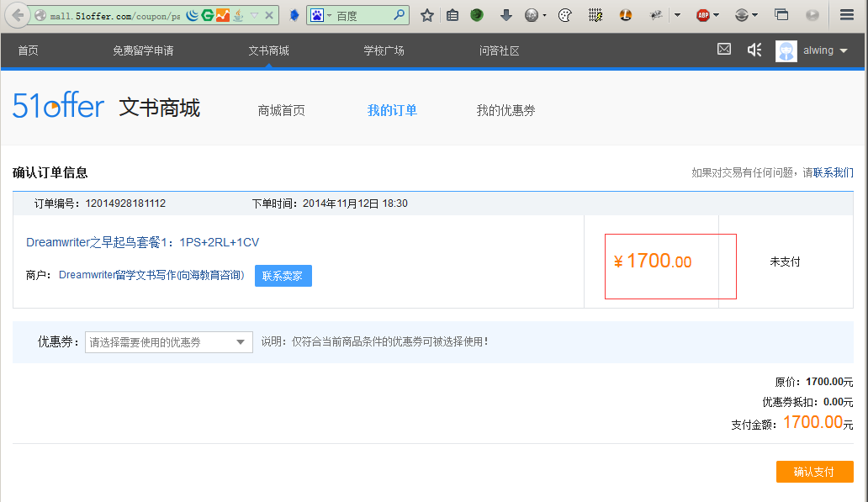Open 学校广场 navigation item

click(x=384, y=51)
